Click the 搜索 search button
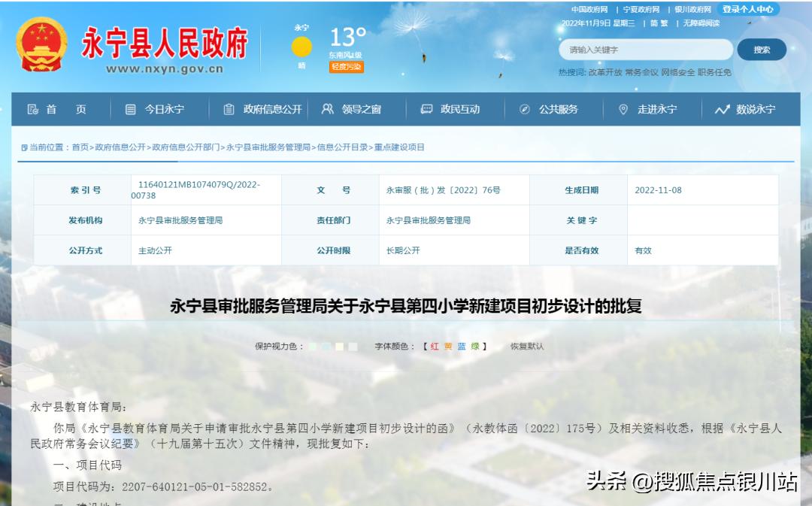The width and height of the screenshot is (812, 506). tap(763, 49)
